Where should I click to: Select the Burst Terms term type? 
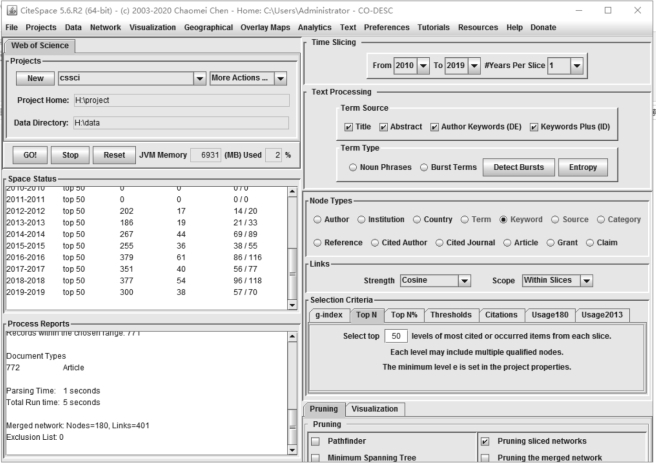coord(424,167)
